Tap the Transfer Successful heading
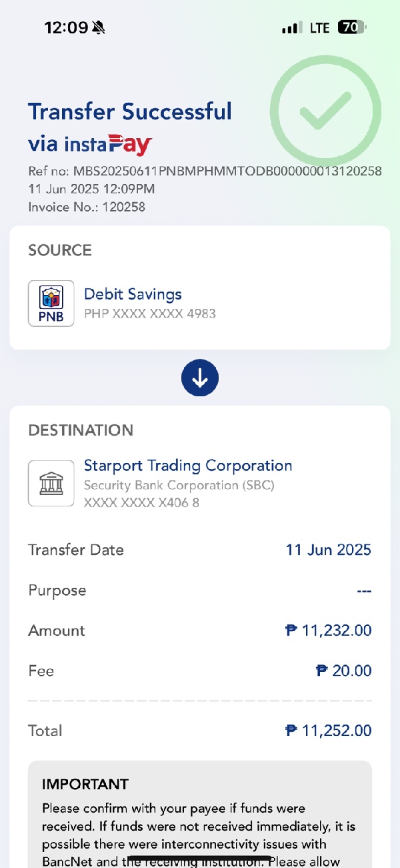This screenshot has width=400, height=868. click(130, 111)
